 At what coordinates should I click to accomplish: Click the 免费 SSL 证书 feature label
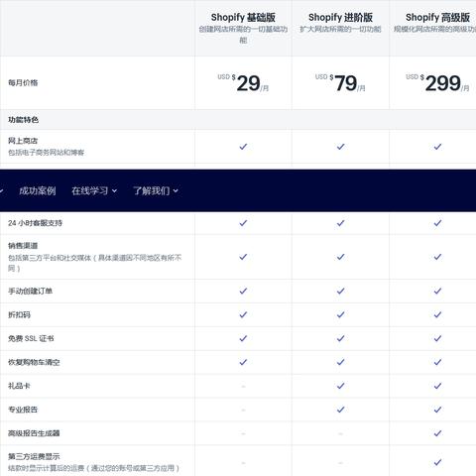[31, 338]
